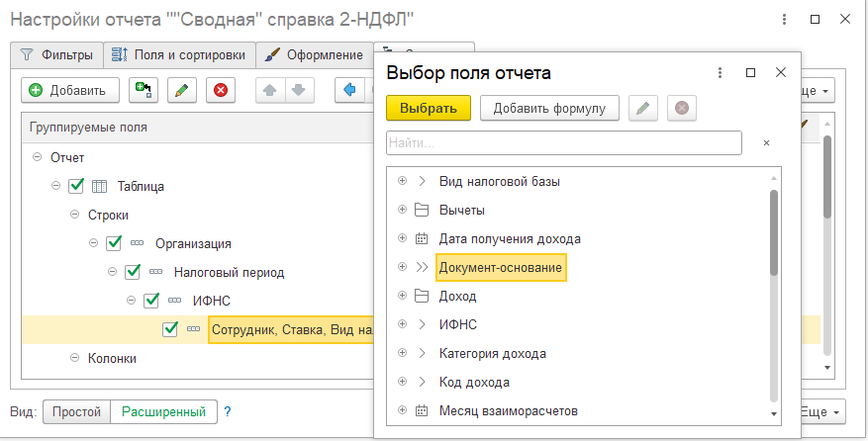Image resolution: width=868 pixels, height=441 pixels.
Task: Collapse the Колонки tree node
Action: (74, 358)
